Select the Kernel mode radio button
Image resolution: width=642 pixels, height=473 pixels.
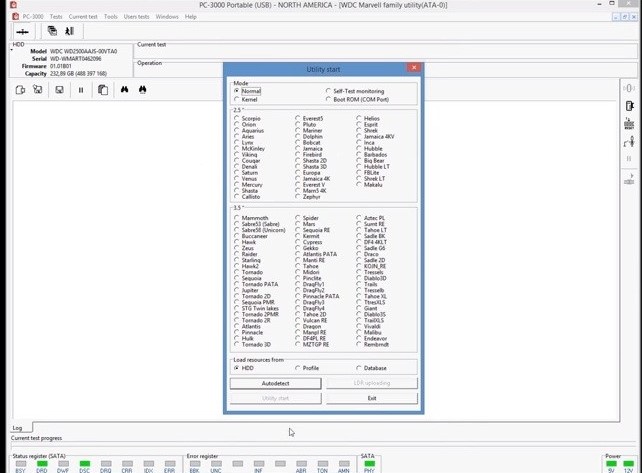click(237, 99)
